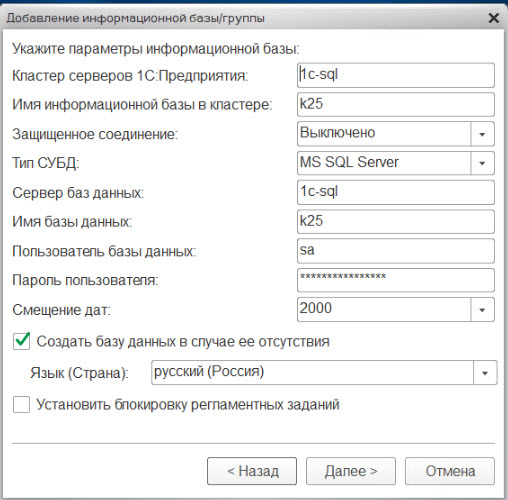This screenshot has width=508, height=500.
Task: Click the dialog title 'Добавление информационной базы/группы'
Action: pyautogui.click(x=136, y=18)
